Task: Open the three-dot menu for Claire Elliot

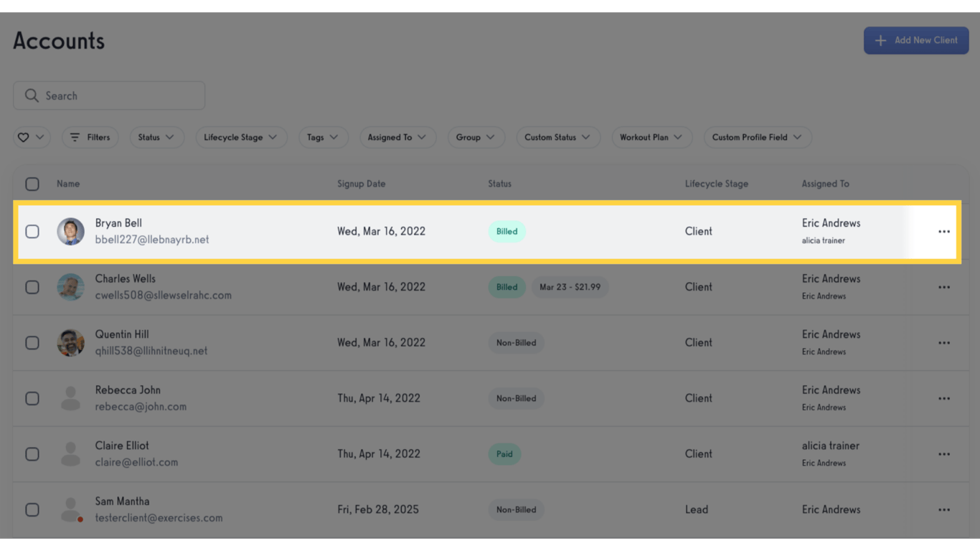Action: coord(943,454)
